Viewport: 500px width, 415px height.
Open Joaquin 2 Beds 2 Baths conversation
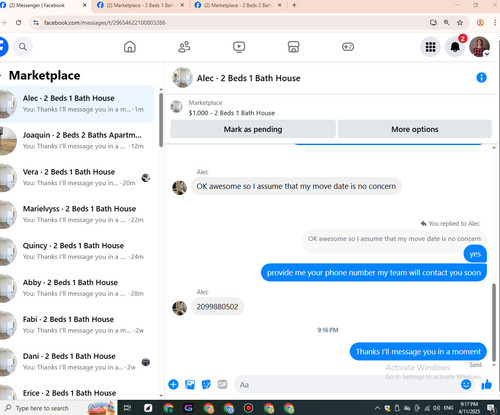[77, 141]
